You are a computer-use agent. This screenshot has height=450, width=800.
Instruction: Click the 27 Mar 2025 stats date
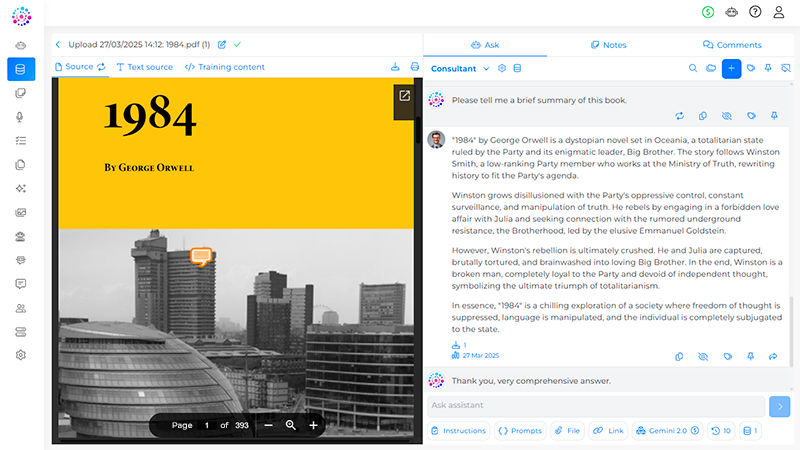pos(476,356)
